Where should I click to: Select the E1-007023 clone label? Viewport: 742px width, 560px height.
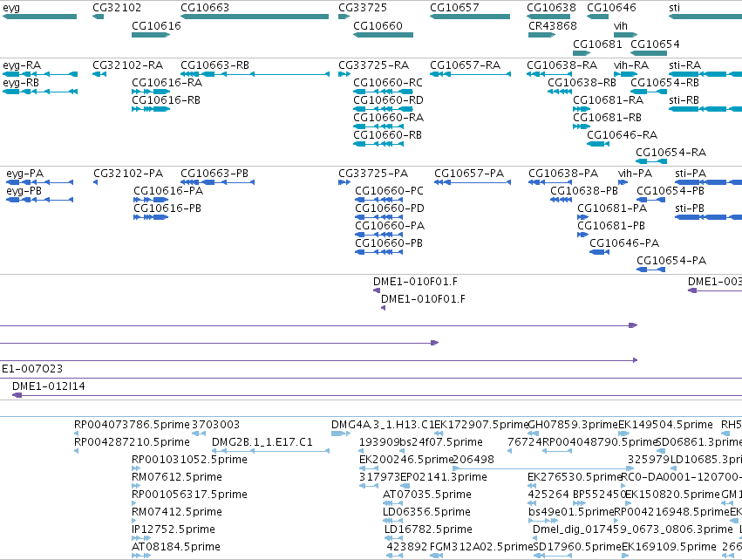tap(32, 369)
